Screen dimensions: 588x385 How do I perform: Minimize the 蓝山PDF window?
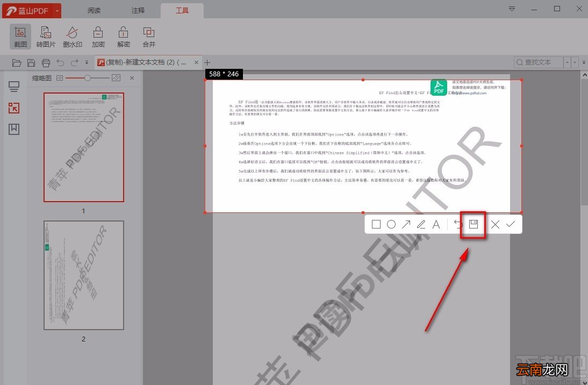(x=534, y=9)
